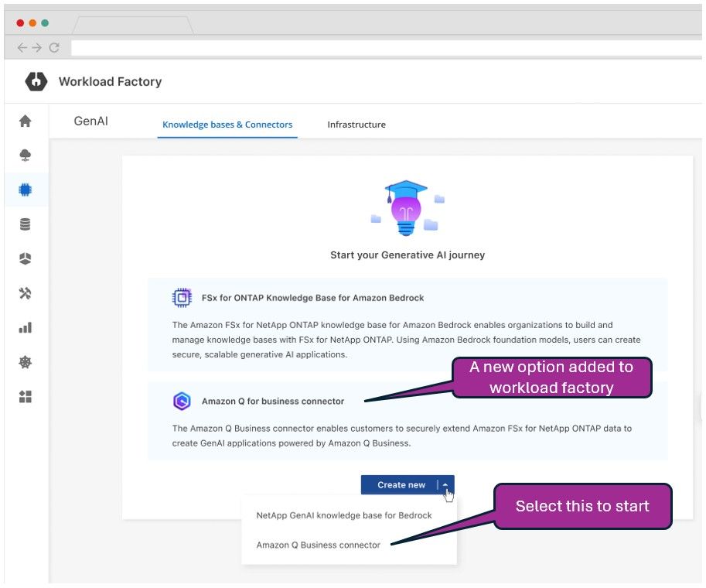Click the lightbulb graduation cap illustration
This screenshot has height=588, width=706.
408,207
